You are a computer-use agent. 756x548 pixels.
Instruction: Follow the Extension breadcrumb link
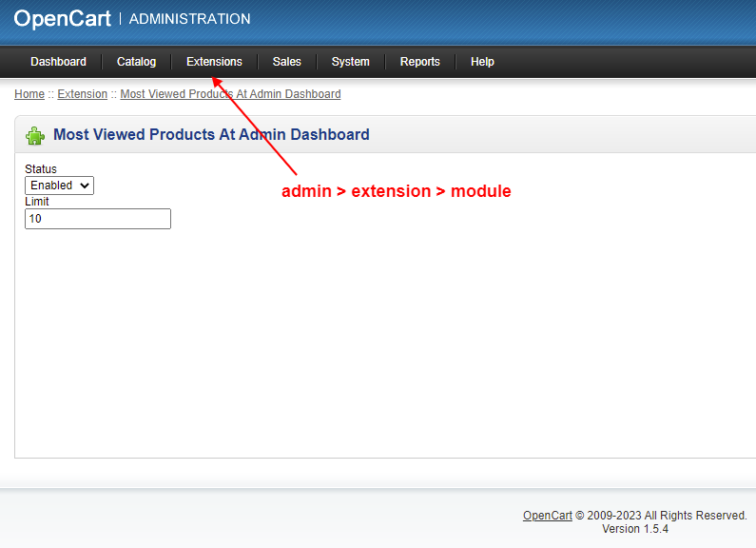[83, 94]
